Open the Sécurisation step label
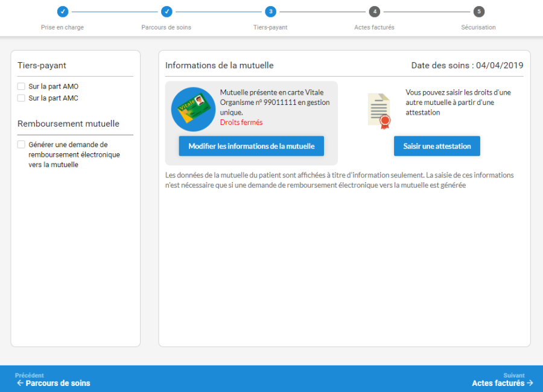 click(x=478, y=28)
